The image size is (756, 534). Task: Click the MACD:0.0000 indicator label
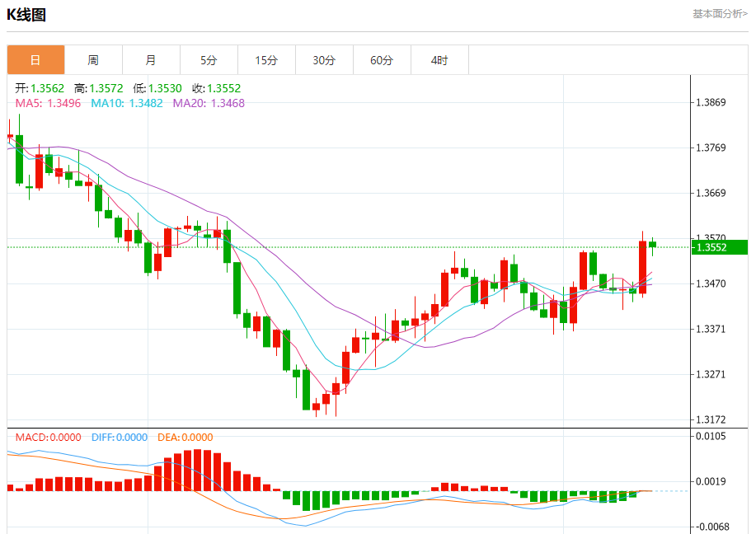[48, 437]
